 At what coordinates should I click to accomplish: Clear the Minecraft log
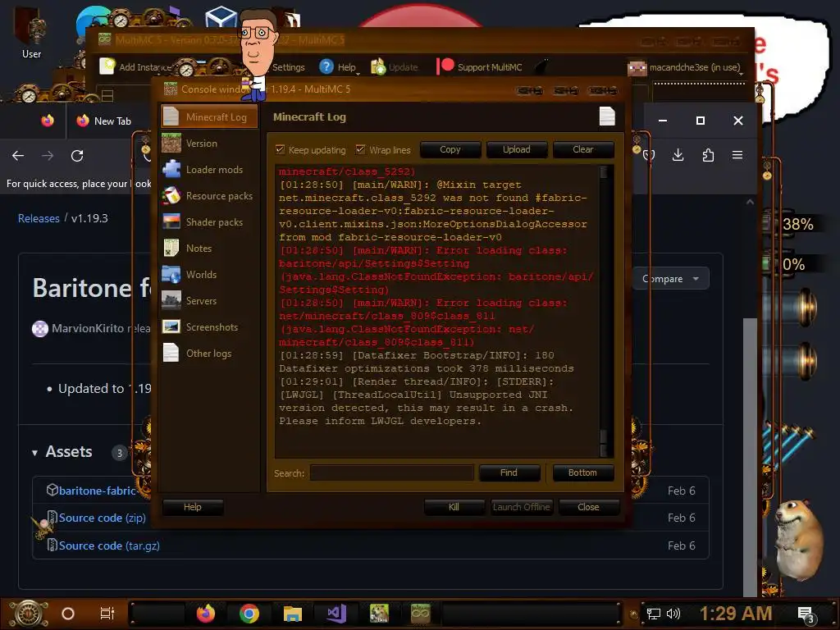pyautogui.click(x=583, y=149)
